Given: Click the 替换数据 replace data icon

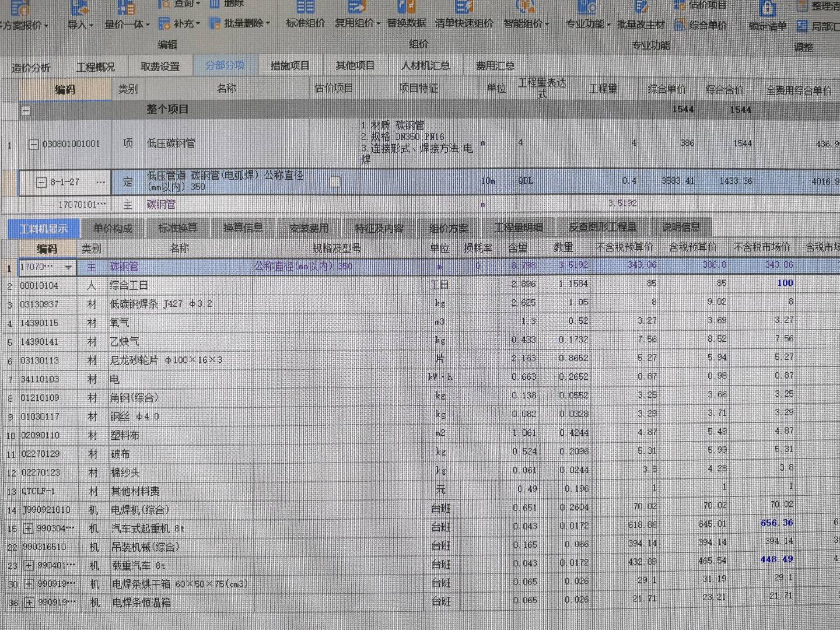Looking at the screenshot, I should pos(407,7).
